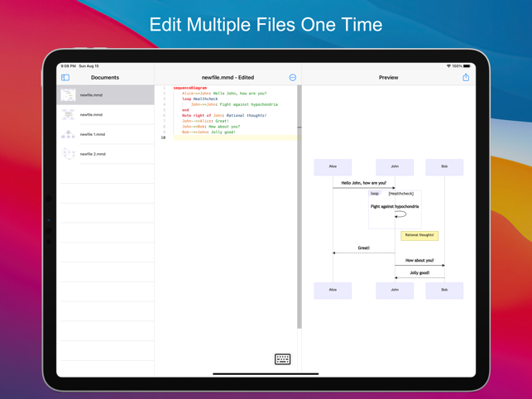This screenshot has height=399, width=532.
Task: Open the second newfile.mmd document
Action: [105, 114]
